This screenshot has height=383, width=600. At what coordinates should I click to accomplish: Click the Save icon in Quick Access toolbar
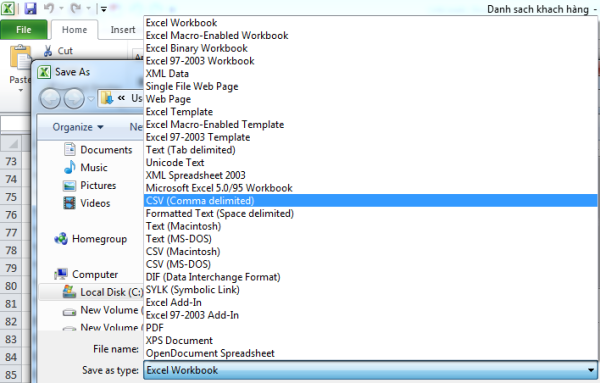point(30,8)
